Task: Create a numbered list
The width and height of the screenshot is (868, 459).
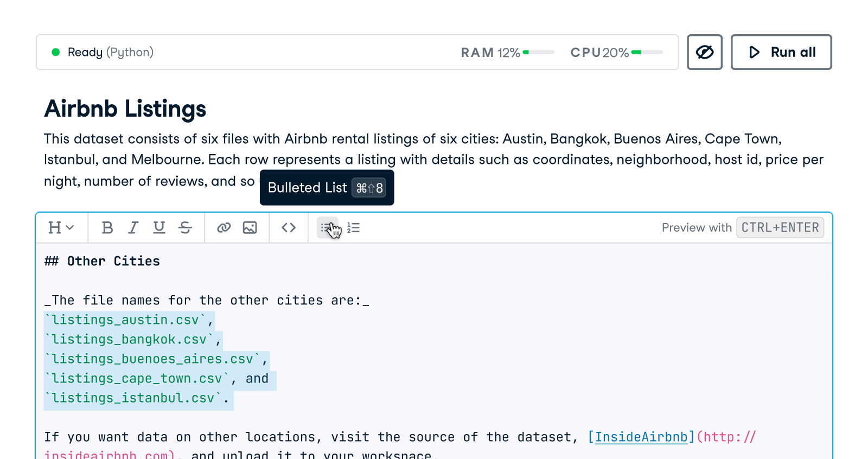Action: (x=353, y=228)
